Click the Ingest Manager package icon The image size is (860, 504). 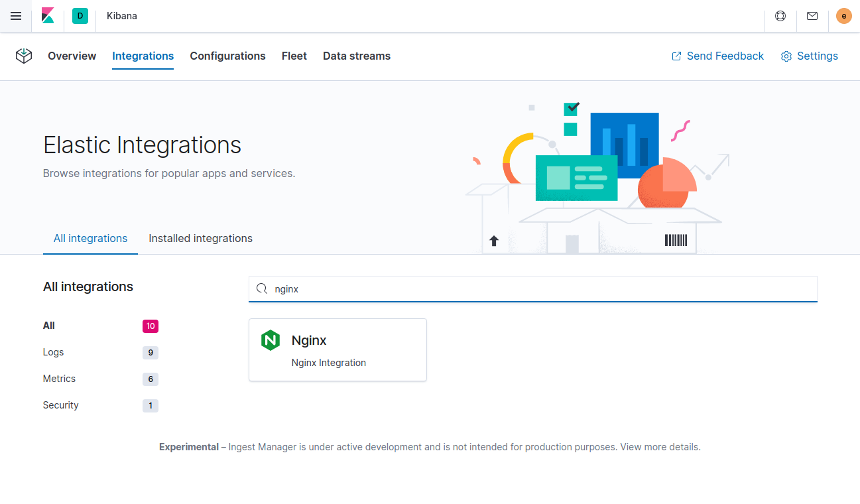24,56
